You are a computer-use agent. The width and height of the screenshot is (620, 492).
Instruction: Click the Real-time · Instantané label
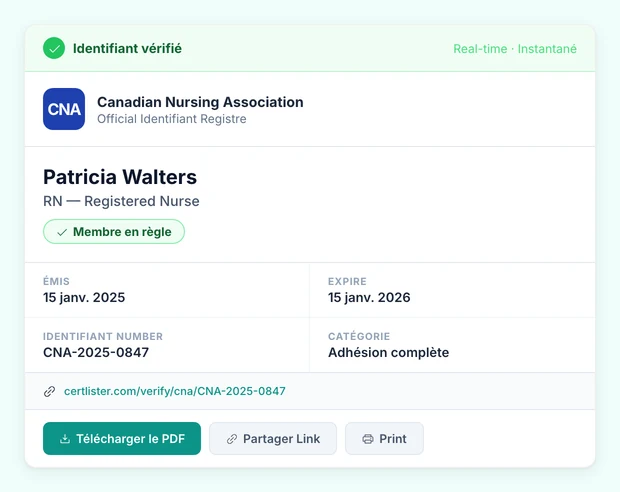pos(515,49)
